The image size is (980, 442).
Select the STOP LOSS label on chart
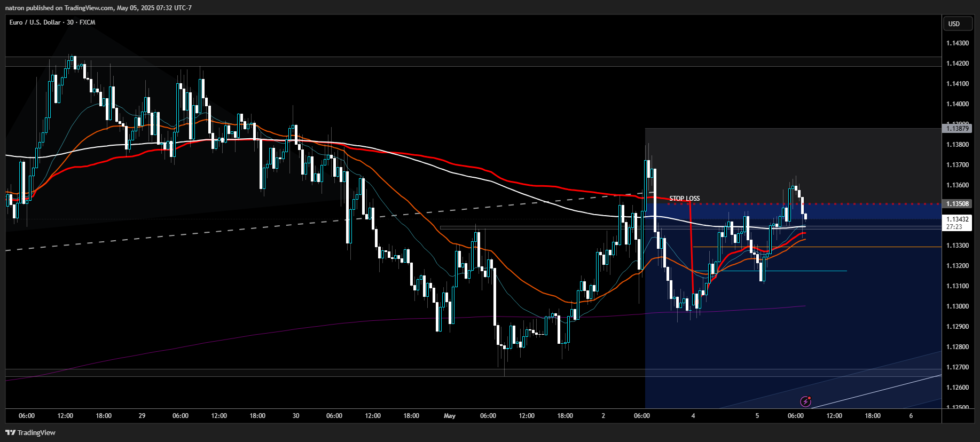(684, 199)
